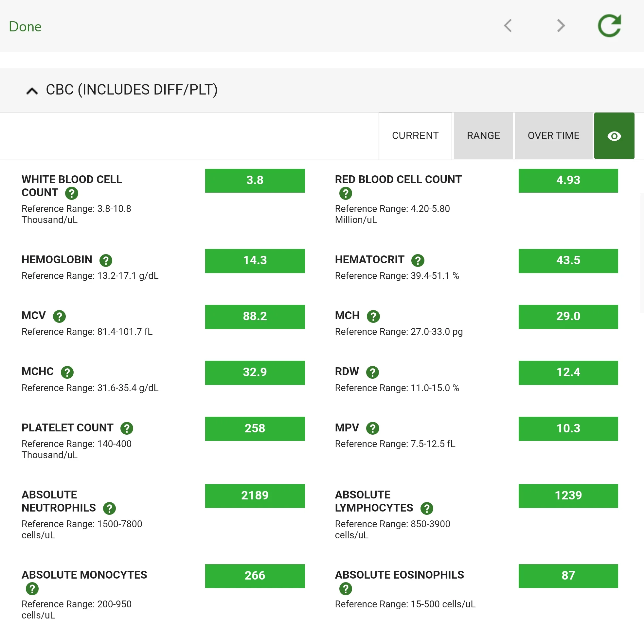The height and width of the screenshot is (644, 644).
Task: Select the MCH value 29.0
Action: [568, 317]
